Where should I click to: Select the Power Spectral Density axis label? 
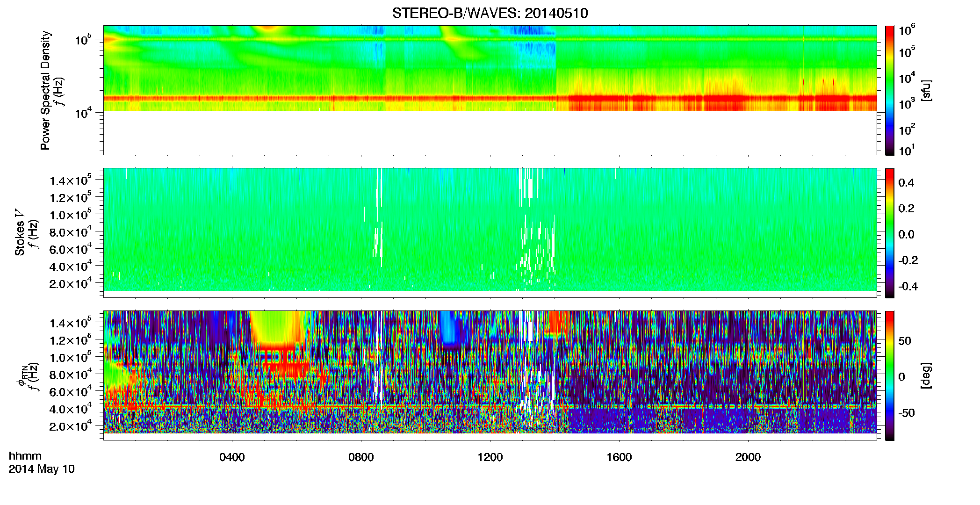(45, 90)
